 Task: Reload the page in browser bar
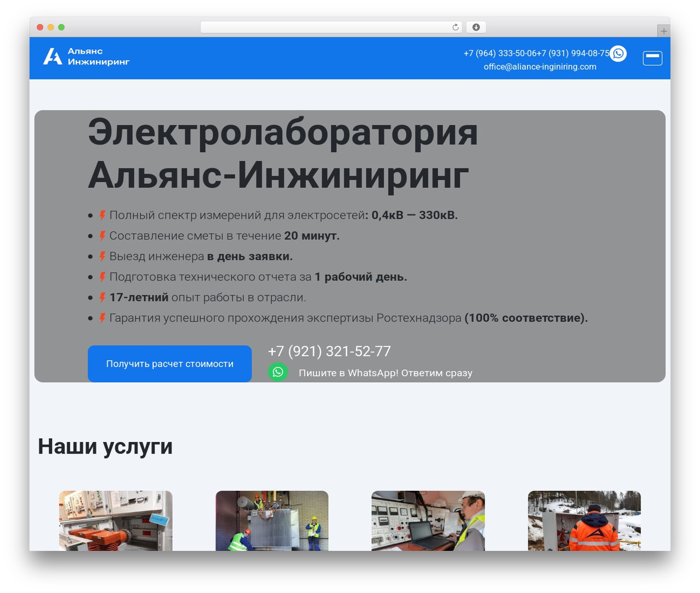click(x=456, y=27)
